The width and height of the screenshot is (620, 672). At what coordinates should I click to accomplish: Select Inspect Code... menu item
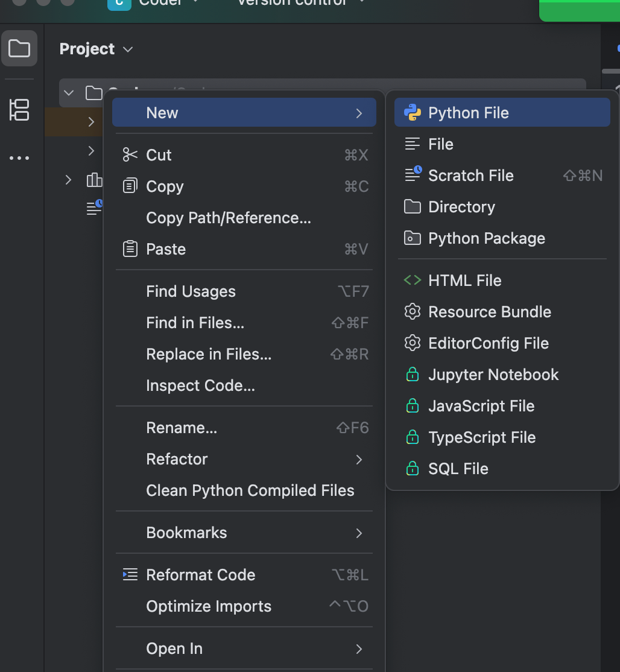point(244,385)
